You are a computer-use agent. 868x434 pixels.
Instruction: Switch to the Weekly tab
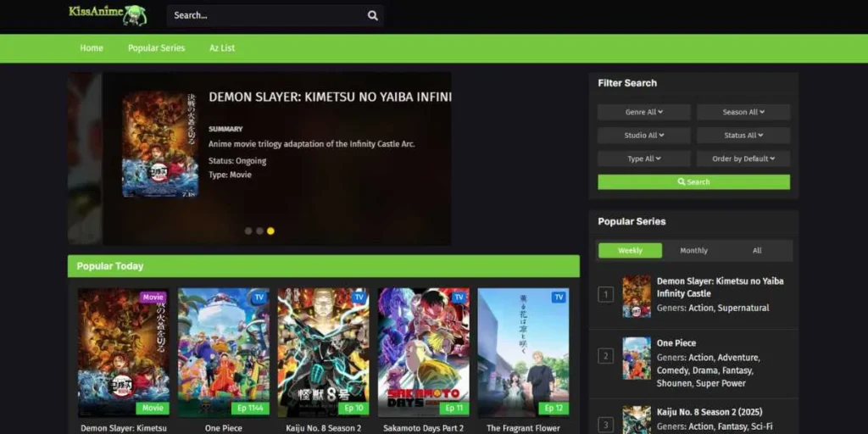pos(630,250)
